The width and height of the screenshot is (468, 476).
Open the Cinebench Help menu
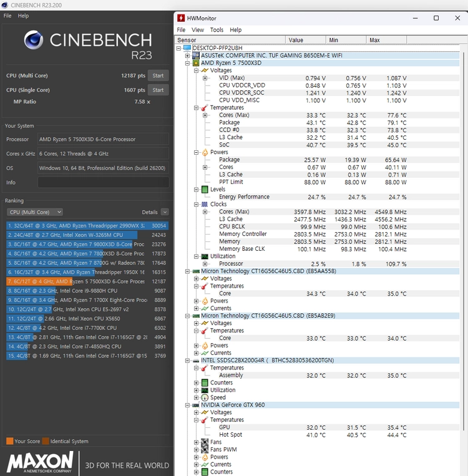[23, 16]
